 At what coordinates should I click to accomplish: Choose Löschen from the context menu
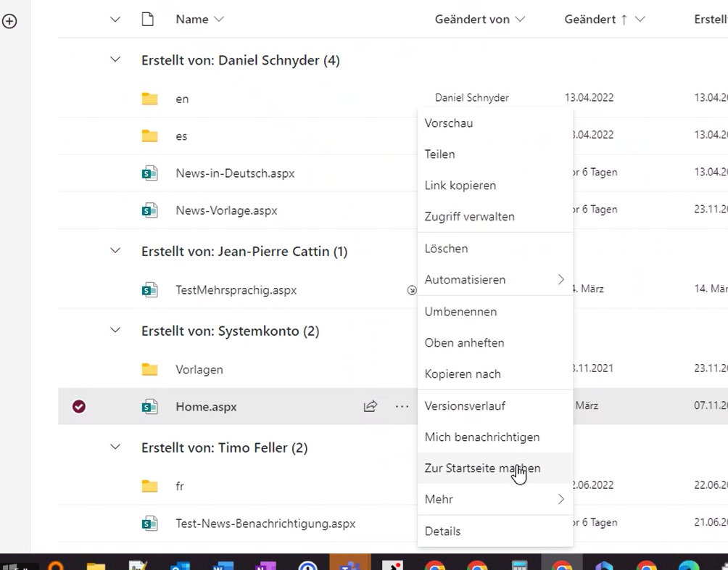click(495, 248)
